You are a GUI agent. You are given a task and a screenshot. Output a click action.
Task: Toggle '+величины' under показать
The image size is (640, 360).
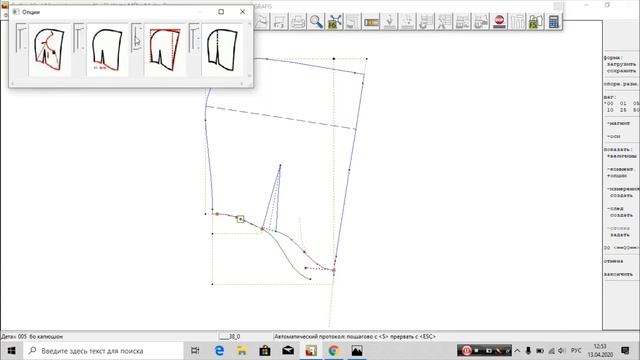pyautogui.click(x=621, y=156)
